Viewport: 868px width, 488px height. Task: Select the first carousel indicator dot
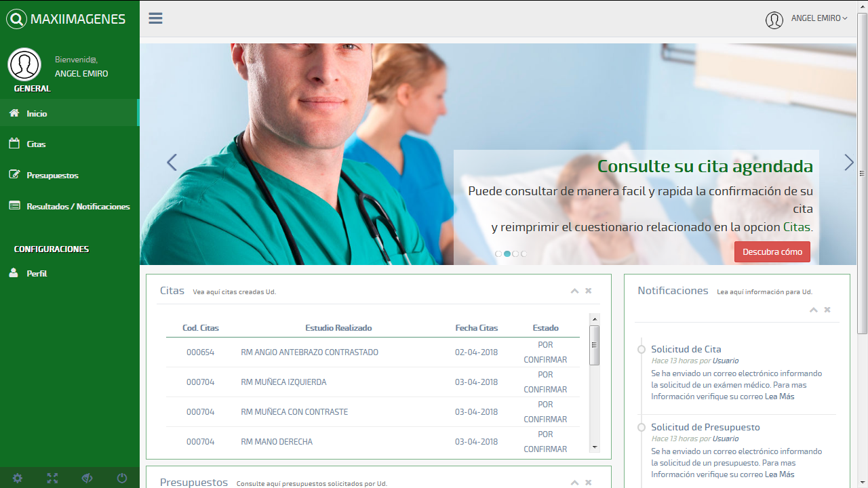[498, 253]
